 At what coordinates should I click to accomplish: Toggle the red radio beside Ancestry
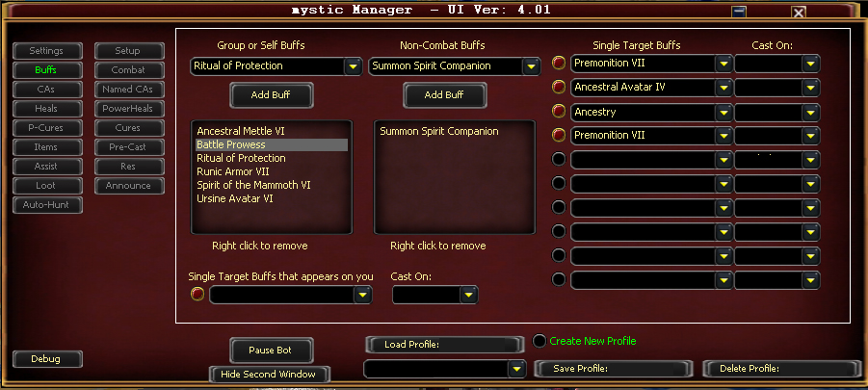pyautogui.click(x=559, y=112)
